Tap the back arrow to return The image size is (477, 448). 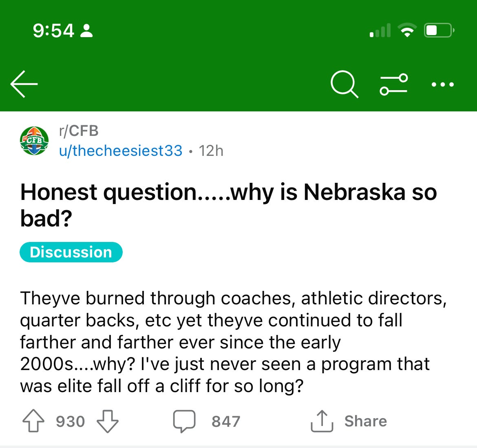click(23, 84)
